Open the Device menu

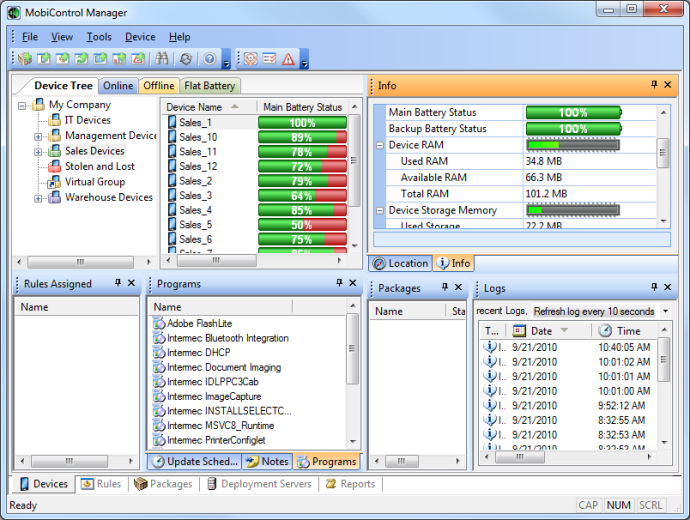tap(140, 37)
